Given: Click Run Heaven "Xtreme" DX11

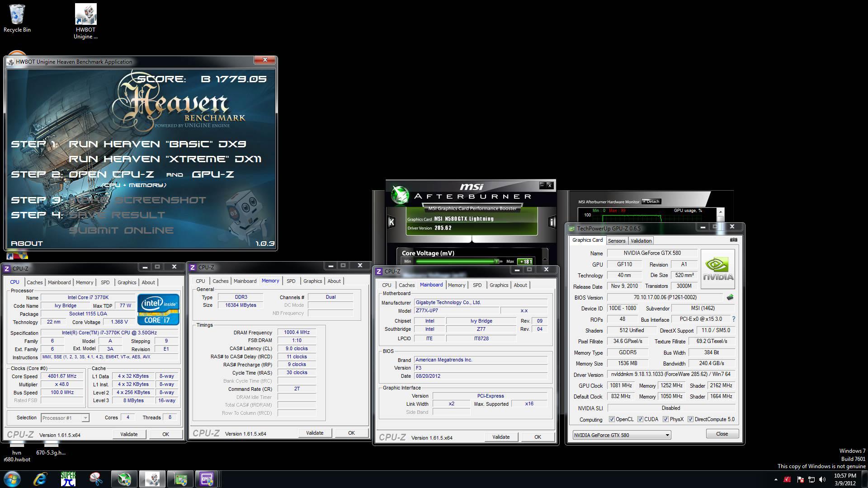Looking at the screenshot, I should click(x=165, y=159).
